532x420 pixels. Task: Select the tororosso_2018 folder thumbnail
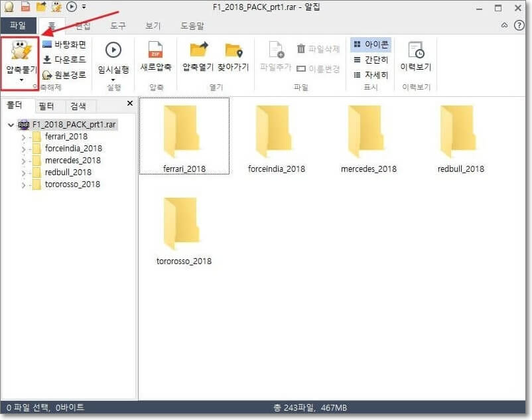click(184, 231)
